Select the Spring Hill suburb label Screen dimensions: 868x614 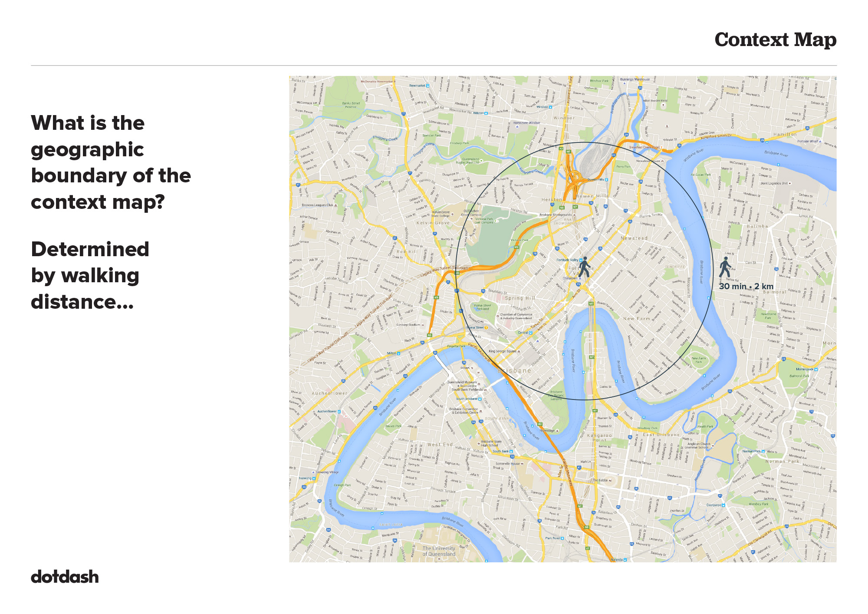pos(520,298)
